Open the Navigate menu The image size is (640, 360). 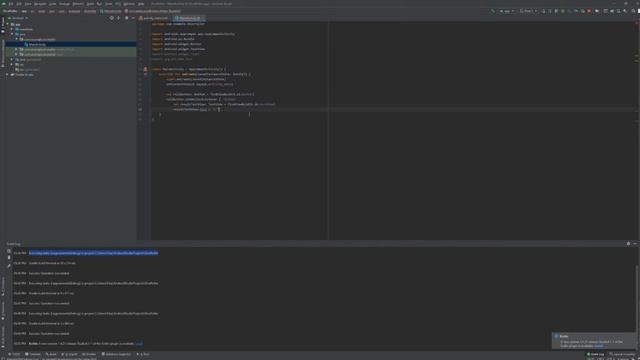pyautogui.click(x=40, y=4)
